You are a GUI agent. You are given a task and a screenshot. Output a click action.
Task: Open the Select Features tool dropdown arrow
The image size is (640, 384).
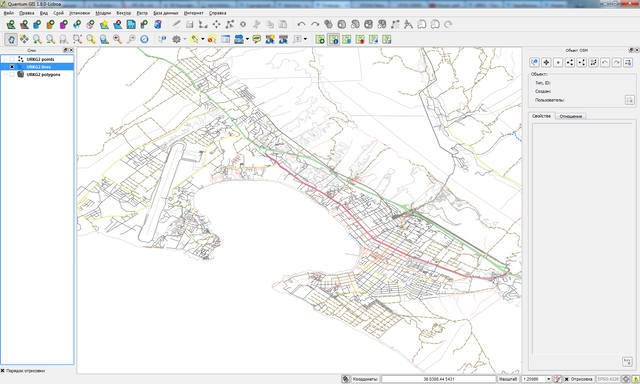click(x=203, y=39)
